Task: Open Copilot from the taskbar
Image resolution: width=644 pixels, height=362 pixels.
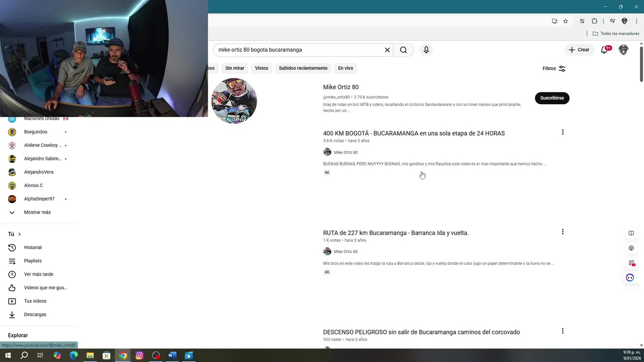Action: (57, 355)
